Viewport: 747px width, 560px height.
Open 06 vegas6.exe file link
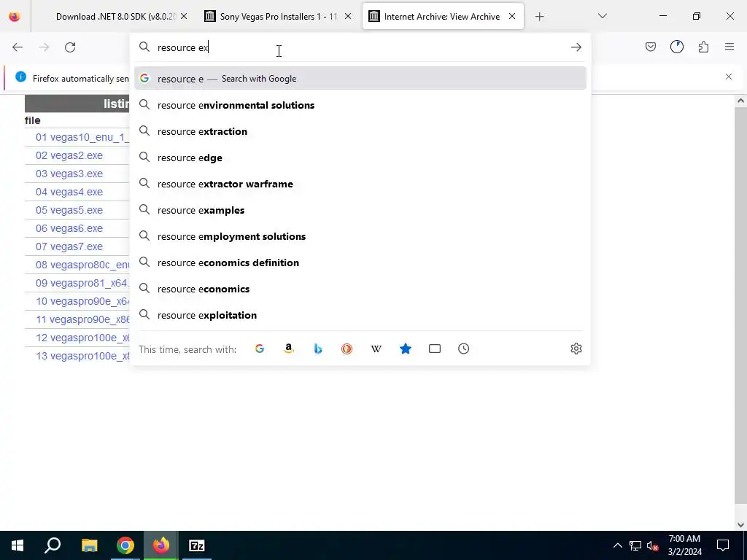[x=69, y=228]
